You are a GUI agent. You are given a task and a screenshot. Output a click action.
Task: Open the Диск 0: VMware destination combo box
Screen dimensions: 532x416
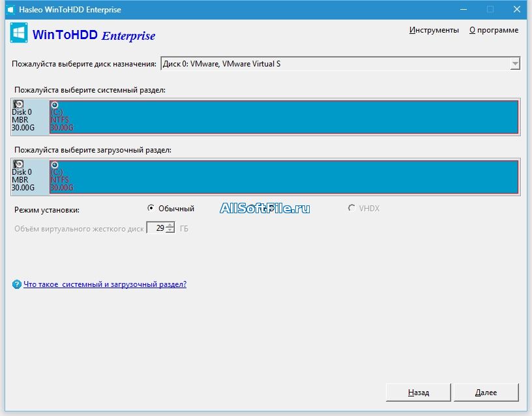coord(340,64)
